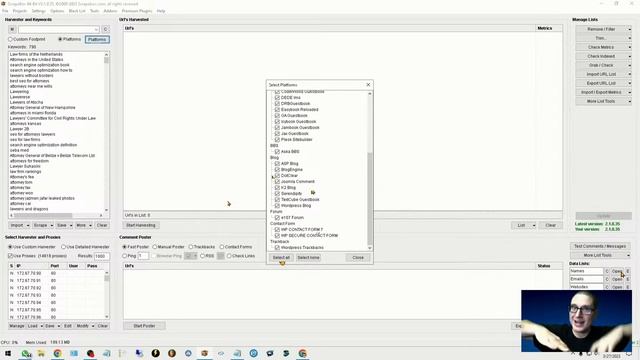This screenshot has height=360, width=640.
Task: Toggle the Use Proxies checkbox
Action: 11,256
